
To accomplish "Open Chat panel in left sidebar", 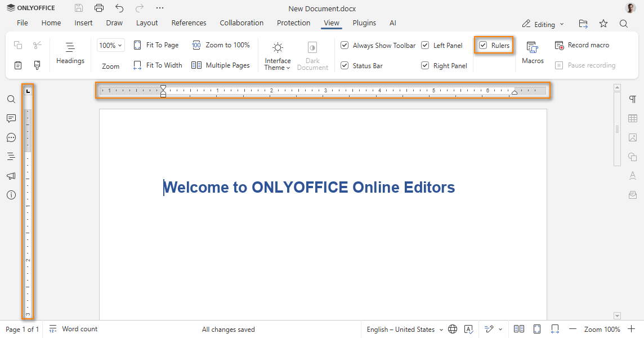I will pyautogui.click(x=11, y=138).
